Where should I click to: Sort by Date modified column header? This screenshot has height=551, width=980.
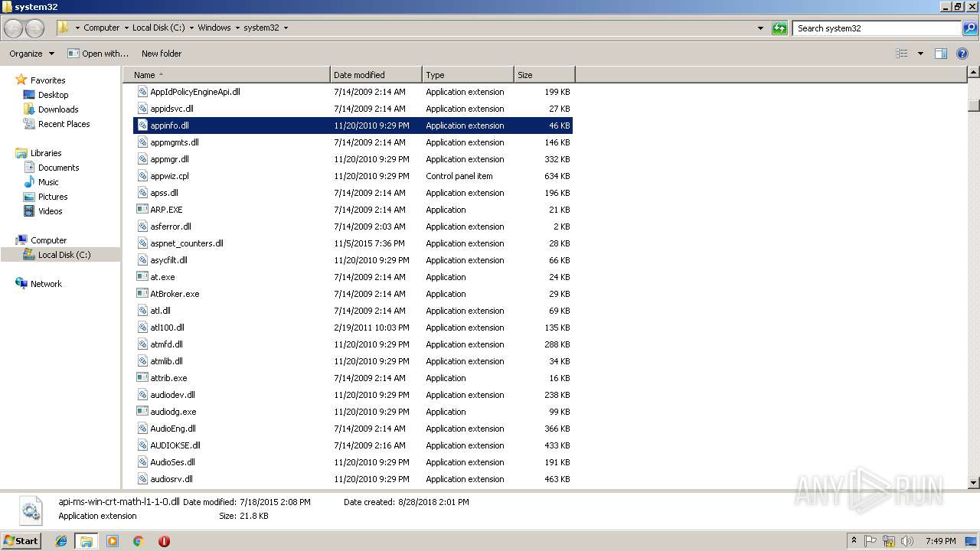tap(376, 75)
